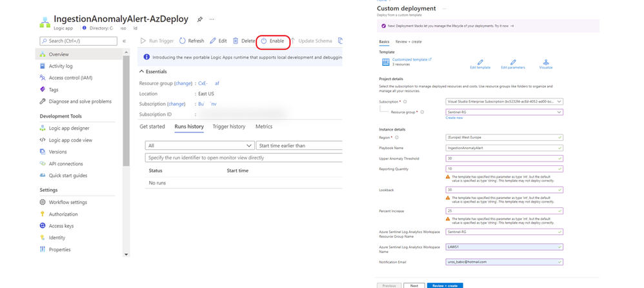The height and width of the screenshot is (288, 644).
Task: Open the Resource group dropdown
Action: (x=505, y=112)
